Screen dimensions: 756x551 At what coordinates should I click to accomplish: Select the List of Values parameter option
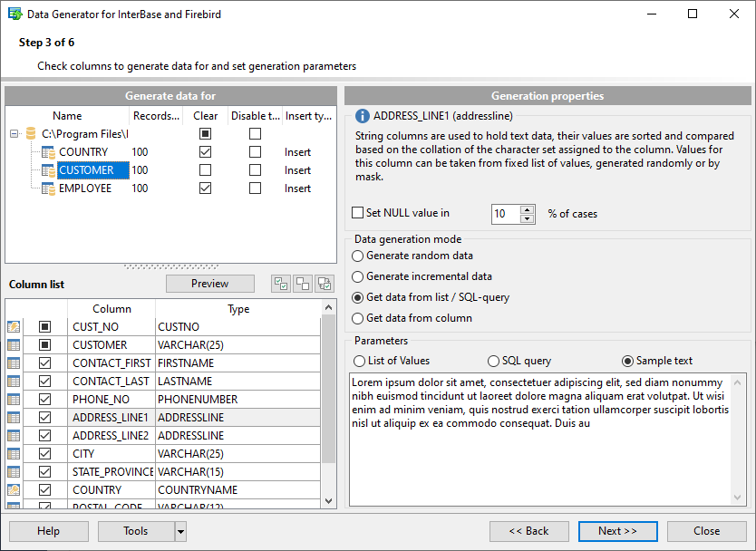point(359,361)
